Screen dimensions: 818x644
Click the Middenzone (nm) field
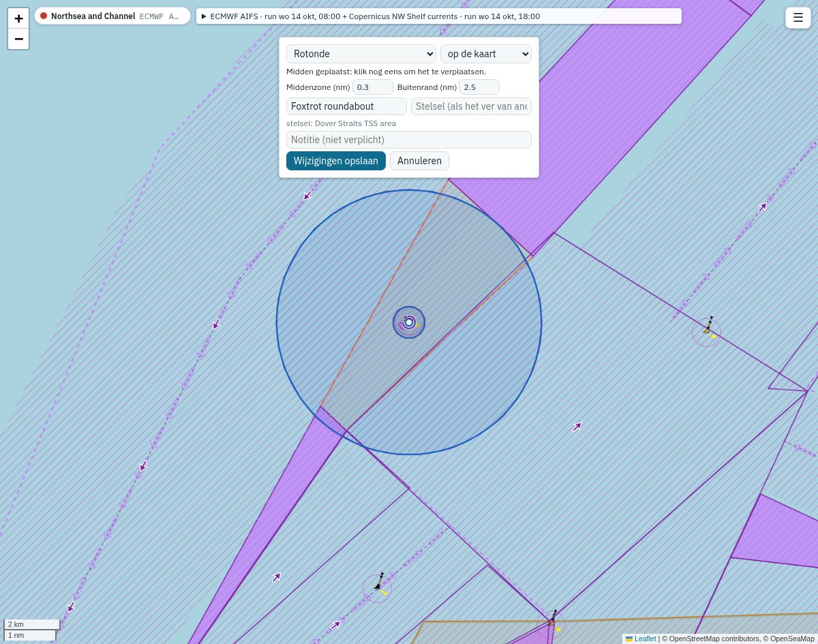(x=373, y=87)
